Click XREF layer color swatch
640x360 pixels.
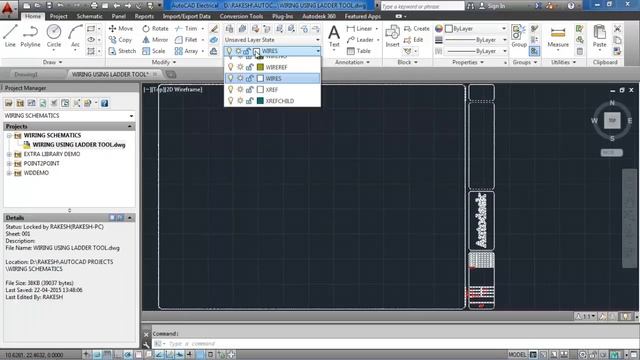coord(260,89)
